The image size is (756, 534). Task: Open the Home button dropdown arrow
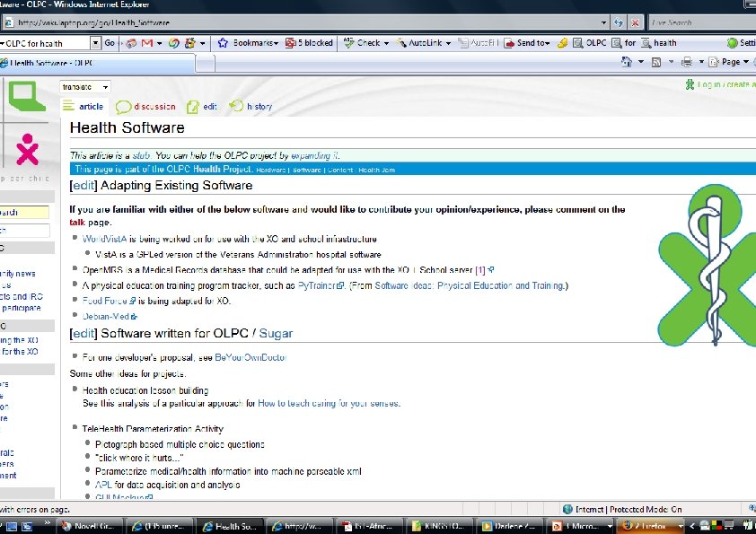click(x=641, y=62)
